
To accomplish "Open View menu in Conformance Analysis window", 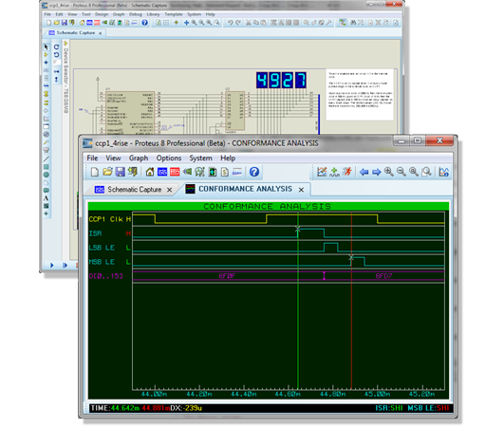I will 113,158.
